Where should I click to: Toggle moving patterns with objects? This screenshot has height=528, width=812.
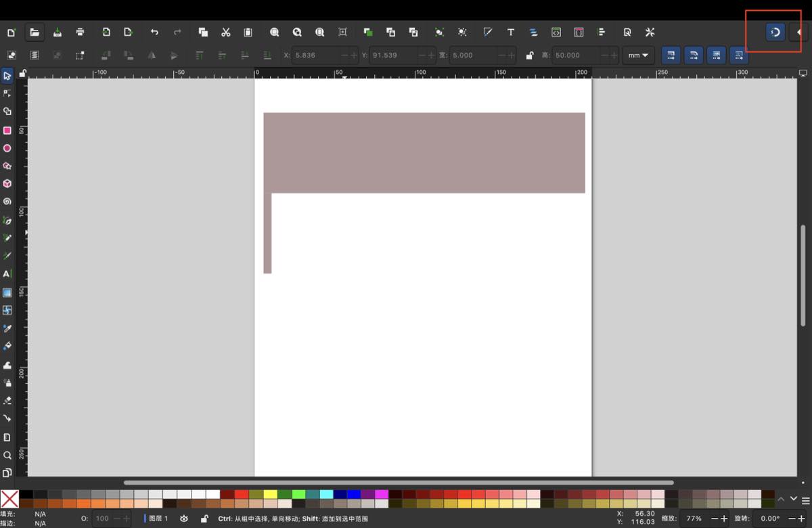point(739,56)
